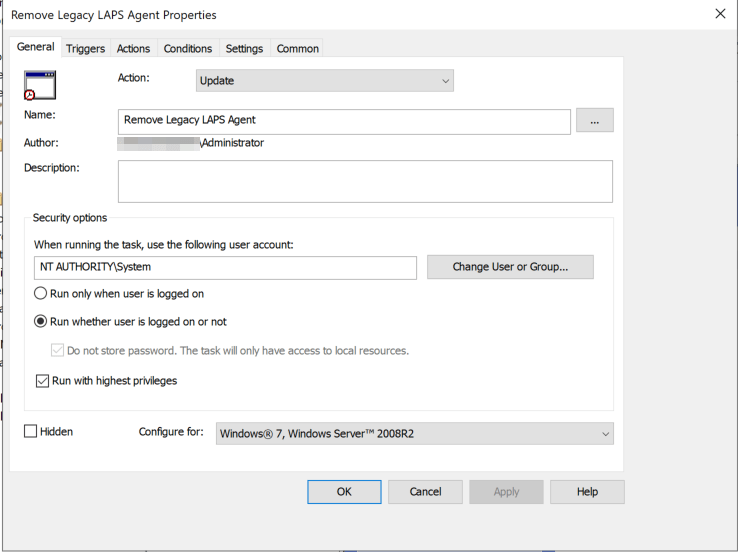Open the Configure for dropdown

point(414,433)
